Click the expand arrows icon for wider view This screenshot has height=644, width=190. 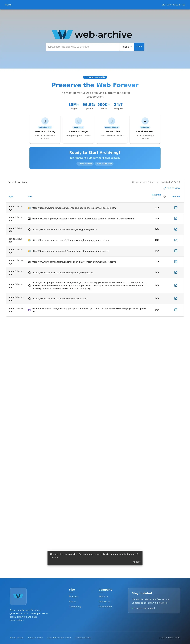[x=165, y=188]
